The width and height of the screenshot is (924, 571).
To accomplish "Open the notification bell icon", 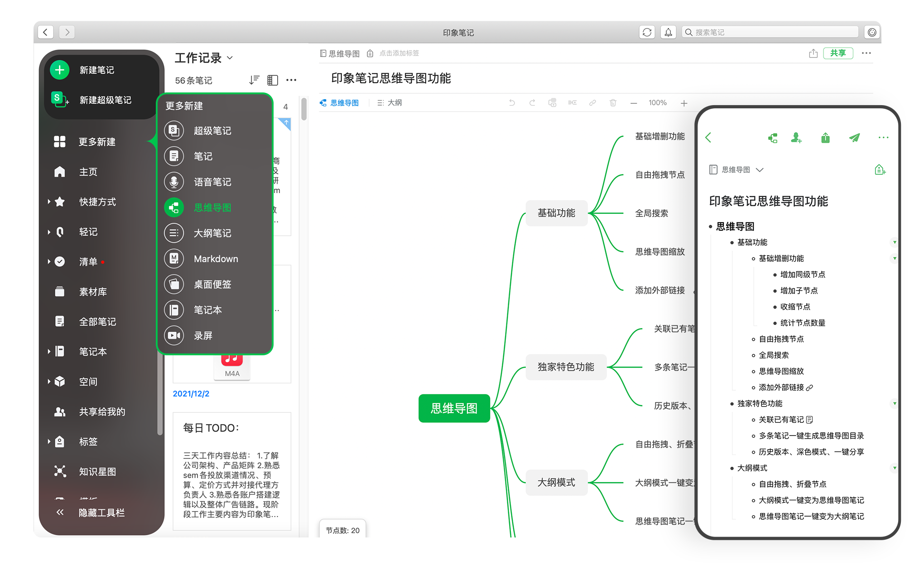I will [668, 33].
